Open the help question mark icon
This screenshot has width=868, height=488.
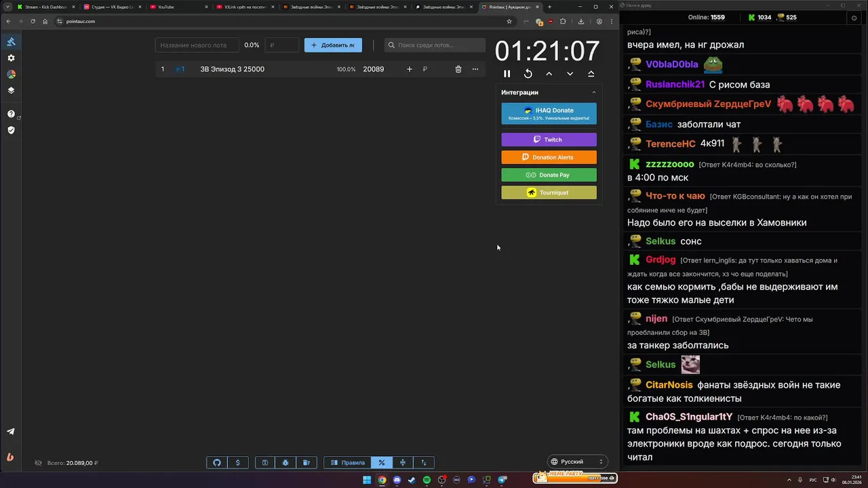(x=11, y=114)
